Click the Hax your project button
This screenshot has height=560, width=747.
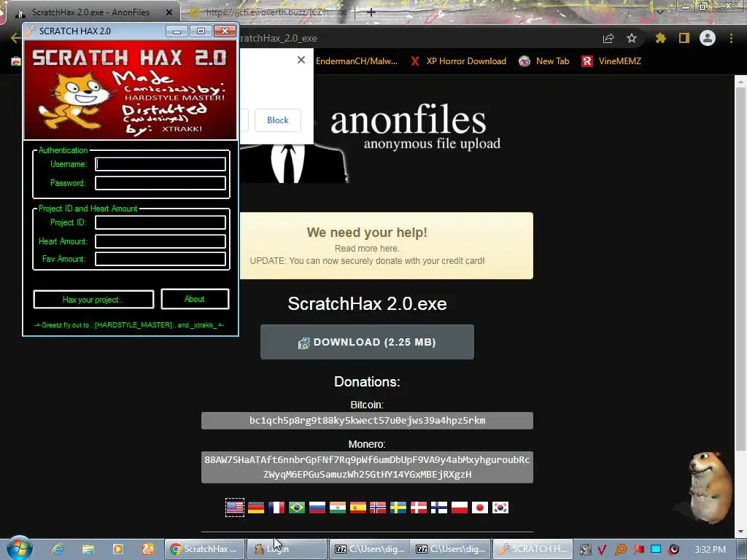click(x=93, y=300)
